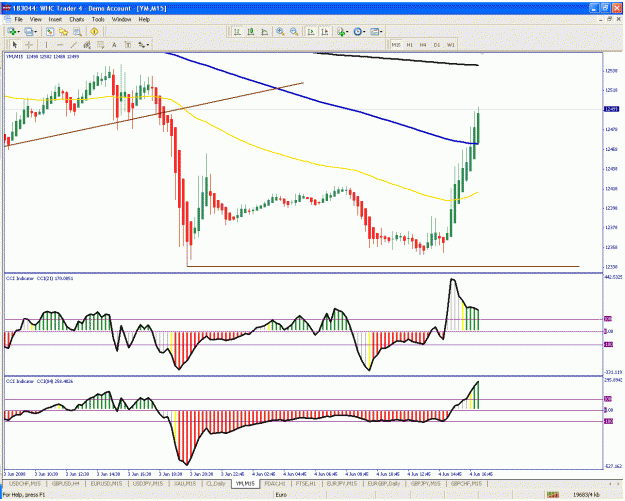Image resolution: width=625 pixels, height=501 pixels.
Task: Open the Charts menu
Action: click(x=77, y=19)
